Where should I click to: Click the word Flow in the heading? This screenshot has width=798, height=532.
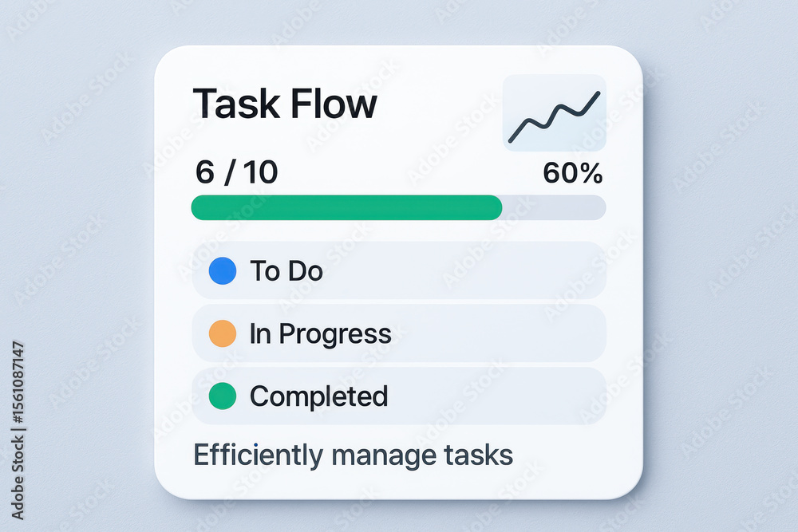[334, 103]
